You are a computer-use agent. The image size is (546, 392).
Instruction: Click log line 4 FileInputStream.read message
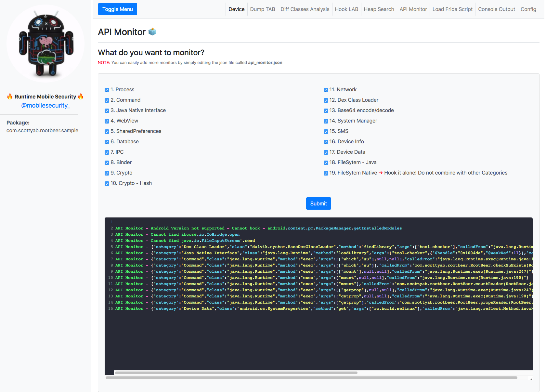[185, 241]
